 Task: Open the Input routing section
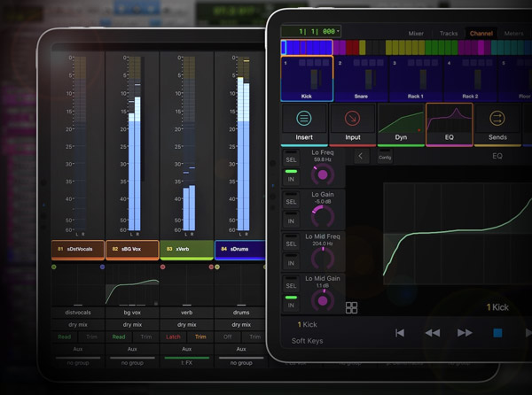[x=352, y=124]
